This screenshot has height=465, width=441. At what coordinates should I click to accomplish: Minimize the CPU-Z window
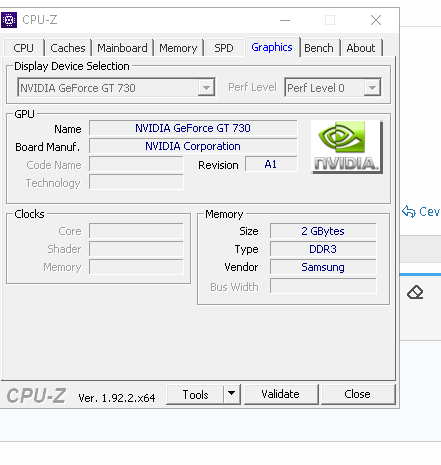click(285, 20)
